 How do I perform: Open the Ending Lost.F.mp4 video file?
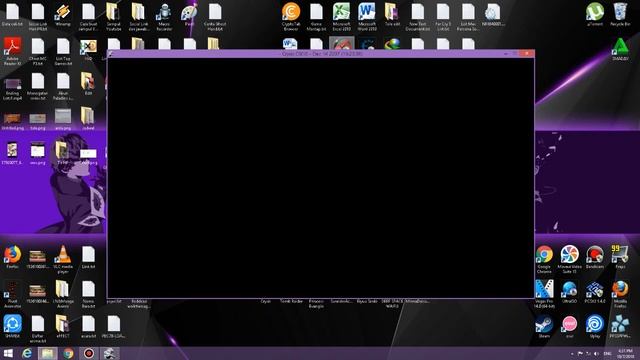pos(12,88)
